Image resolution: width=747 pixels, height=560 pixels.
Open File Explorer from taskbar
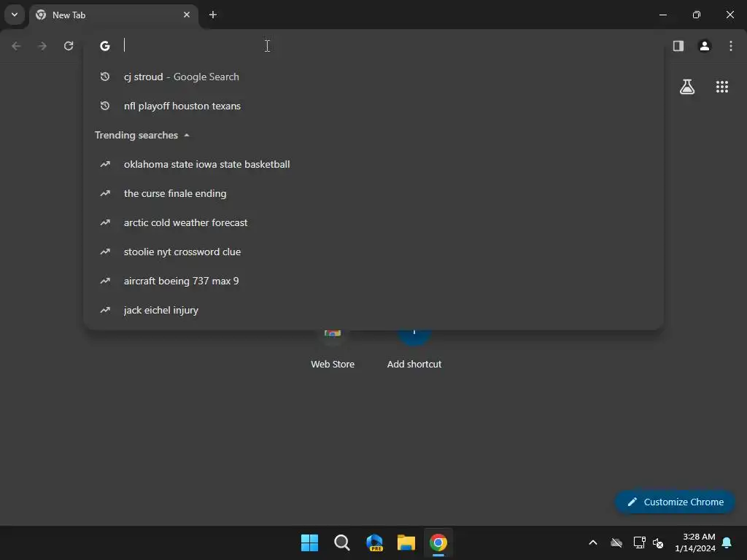point(406,542)
